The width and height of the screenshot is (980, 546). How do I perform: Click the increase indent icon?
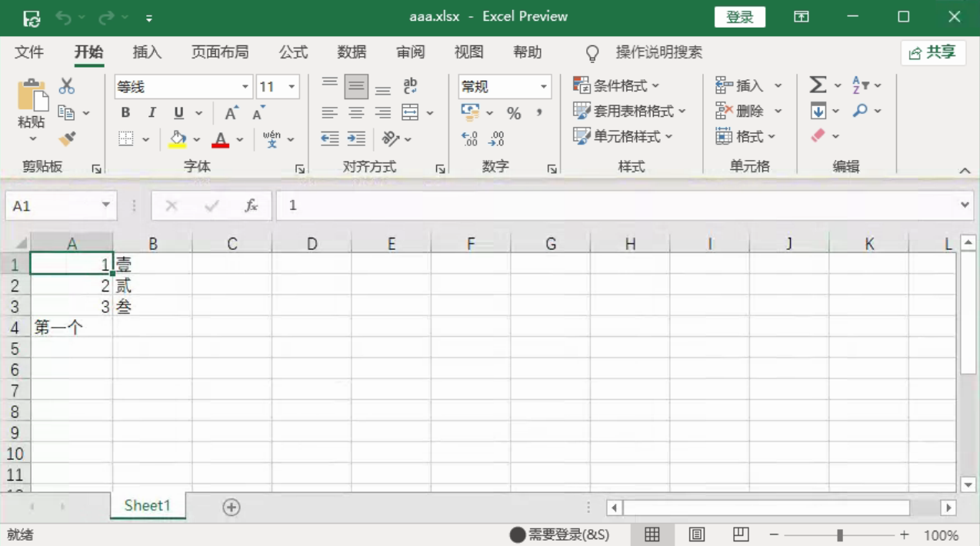[356, 139]
